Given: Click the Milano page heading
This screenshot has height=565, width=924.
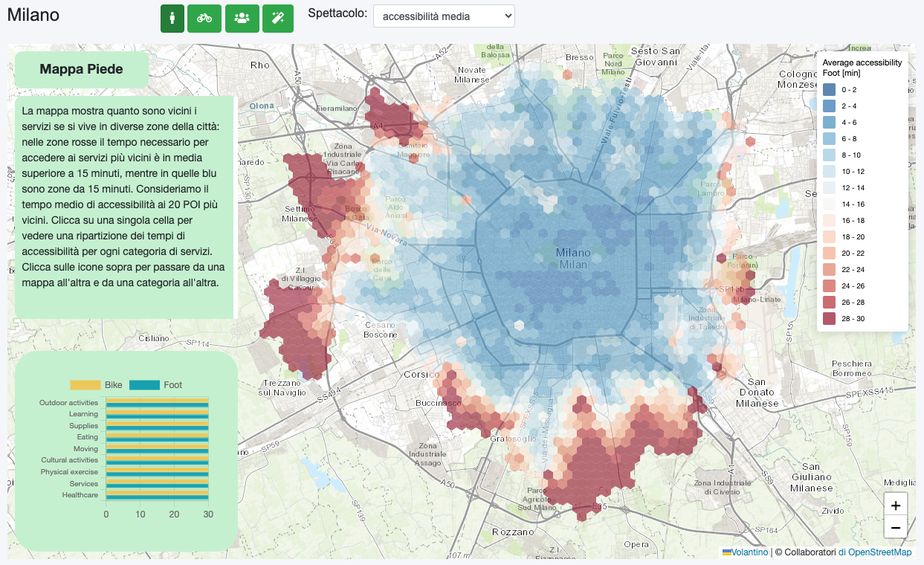Looking at the screenshot, I should pos(33,15).
